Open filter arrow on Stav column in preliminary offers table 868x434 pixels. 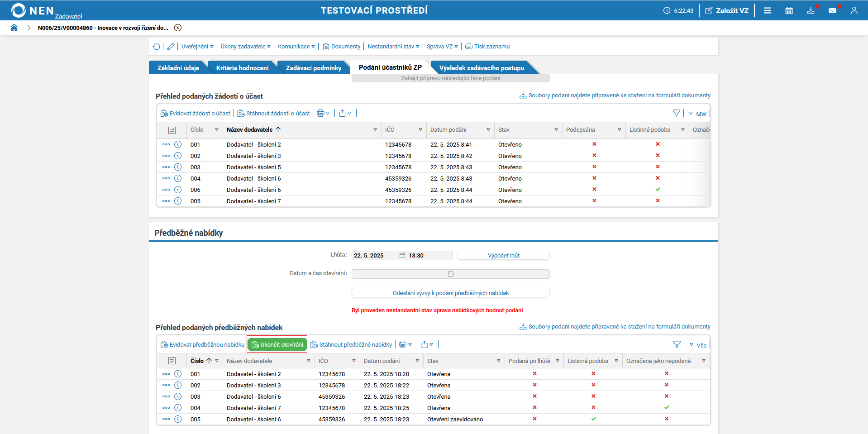tap(499, 361)
